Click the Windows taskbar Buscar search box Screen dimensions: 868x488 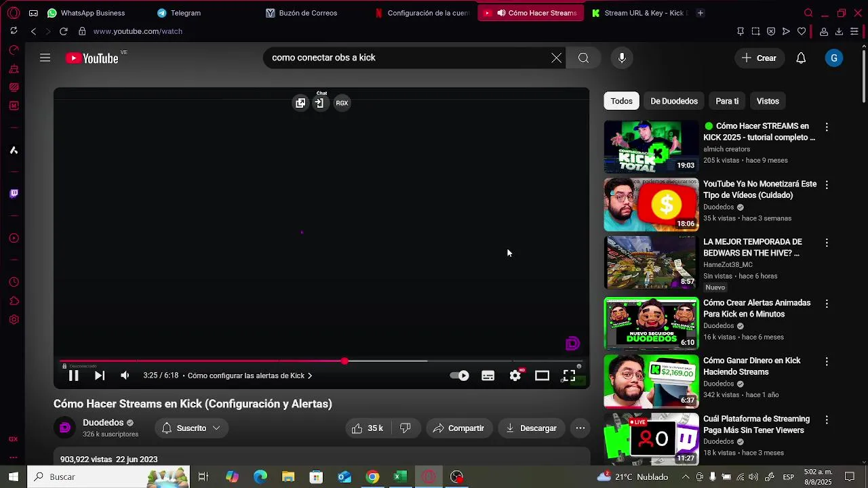tap(108, 477)
